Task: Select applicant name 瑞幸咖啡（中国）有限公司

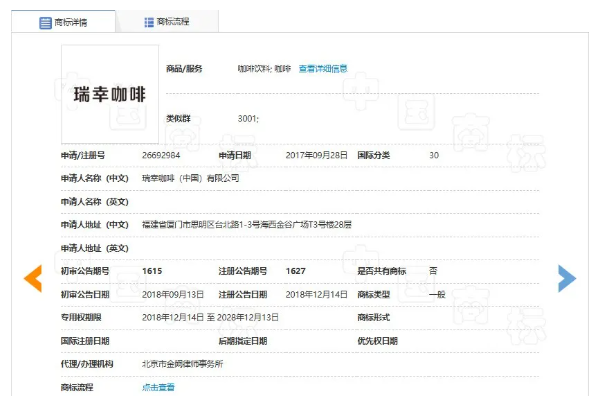Action: [191, 178]
